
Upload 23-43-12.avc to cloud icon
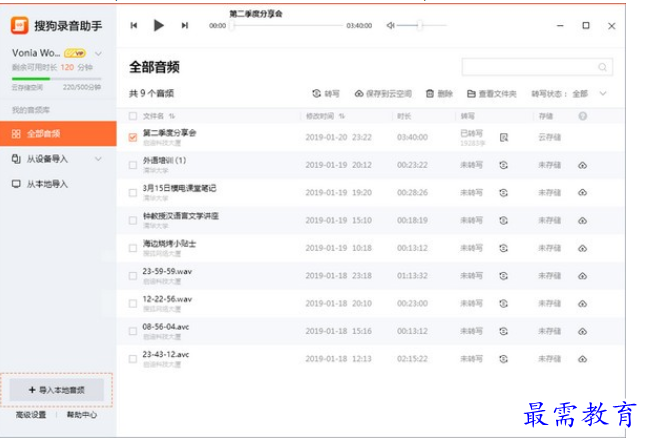[582, 359]
